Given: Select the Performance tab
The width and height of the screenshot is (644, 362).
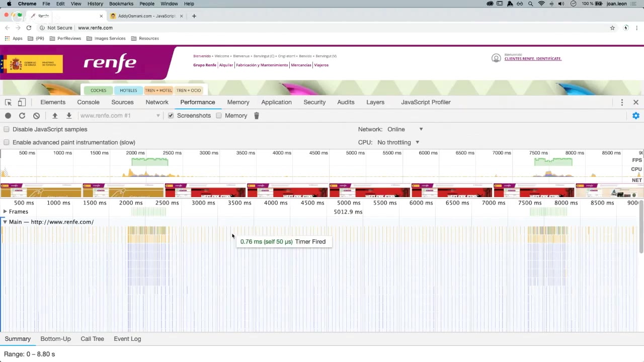Looking at the screenshot, I should click(x=198, y=102).
